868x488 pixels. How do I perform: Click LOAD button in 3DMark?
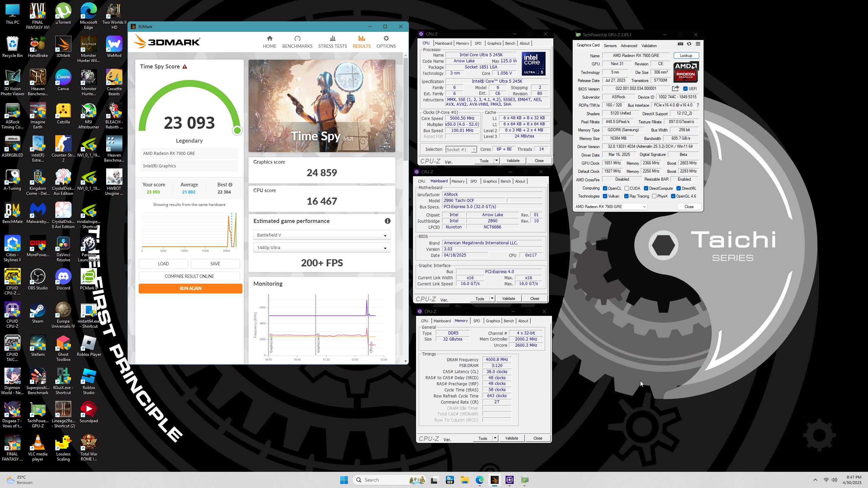coord(163,264)
